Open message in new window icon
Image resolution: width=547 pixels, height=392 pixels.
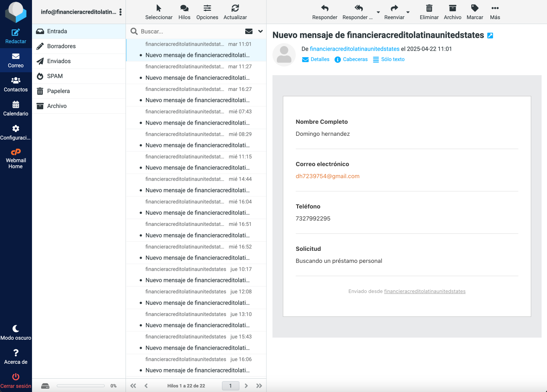(490, 36)
